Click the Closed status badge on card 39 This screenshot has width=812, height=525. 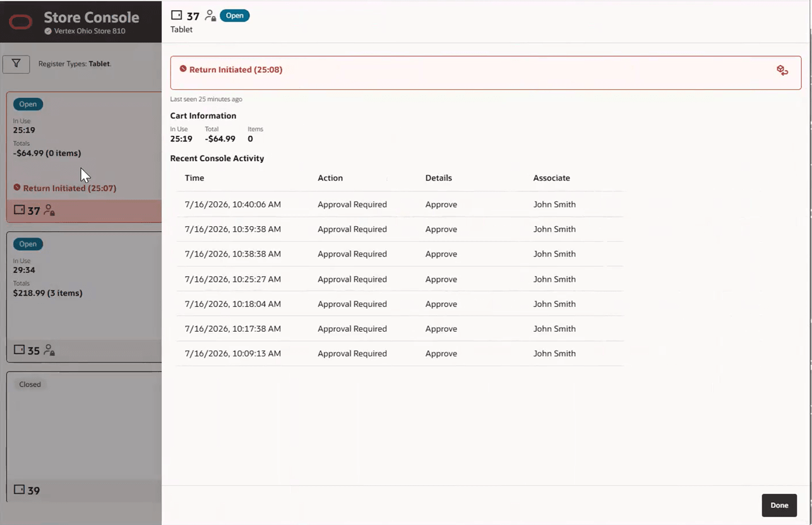30,384
